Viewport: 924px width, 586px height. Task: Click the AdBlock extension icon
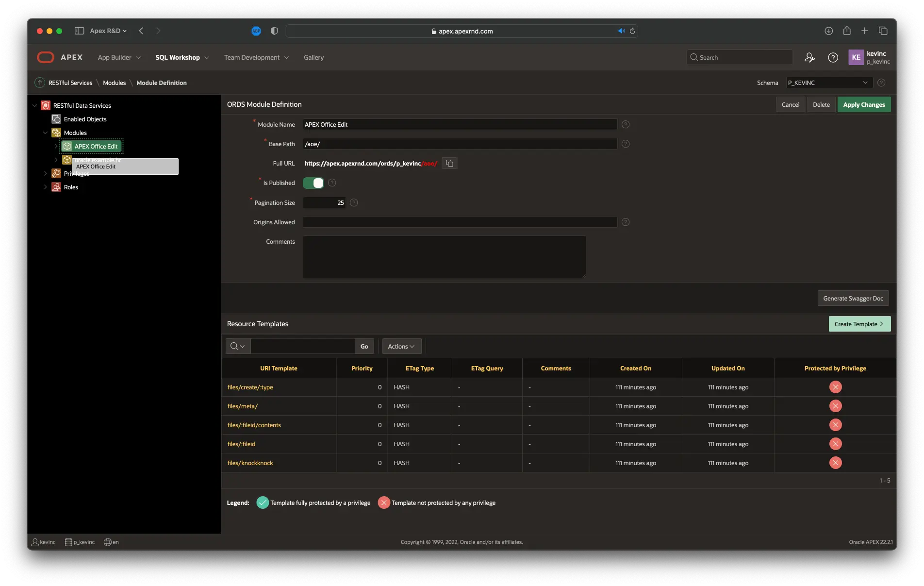pyautogui.click(x=256, y=31)
